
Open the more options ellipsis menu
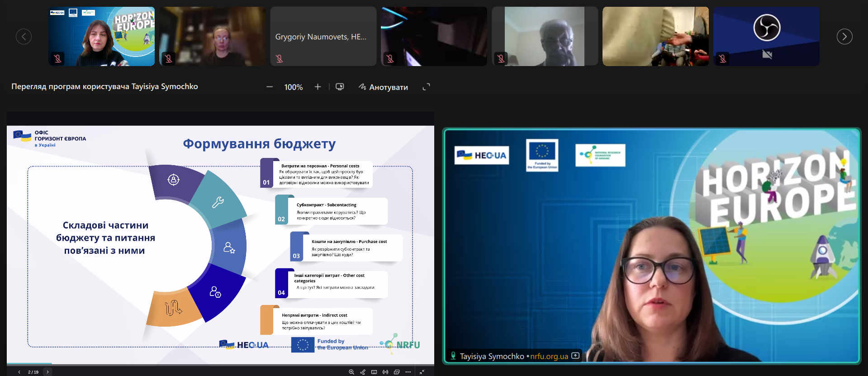408,372
